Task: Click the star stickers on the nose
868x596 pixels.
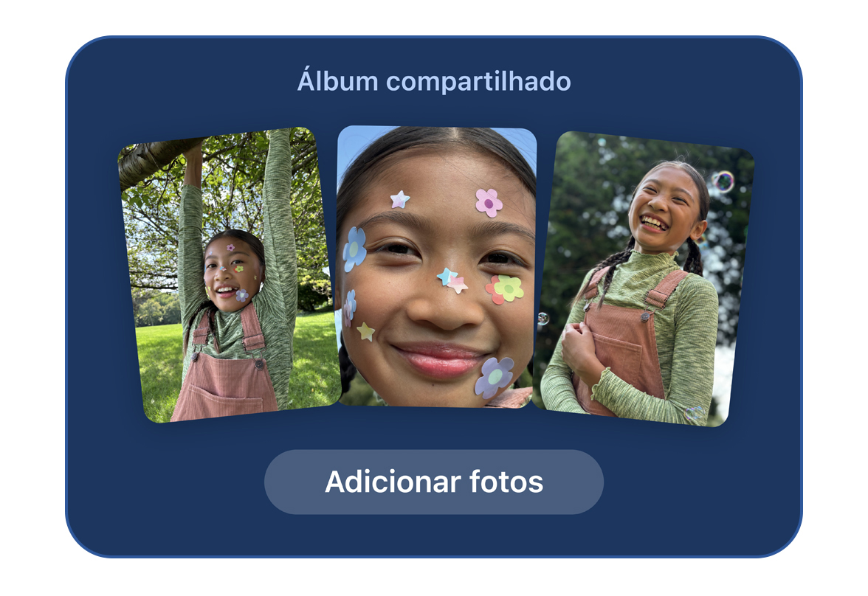Action: pyautogui.click(x=452, y=280)
